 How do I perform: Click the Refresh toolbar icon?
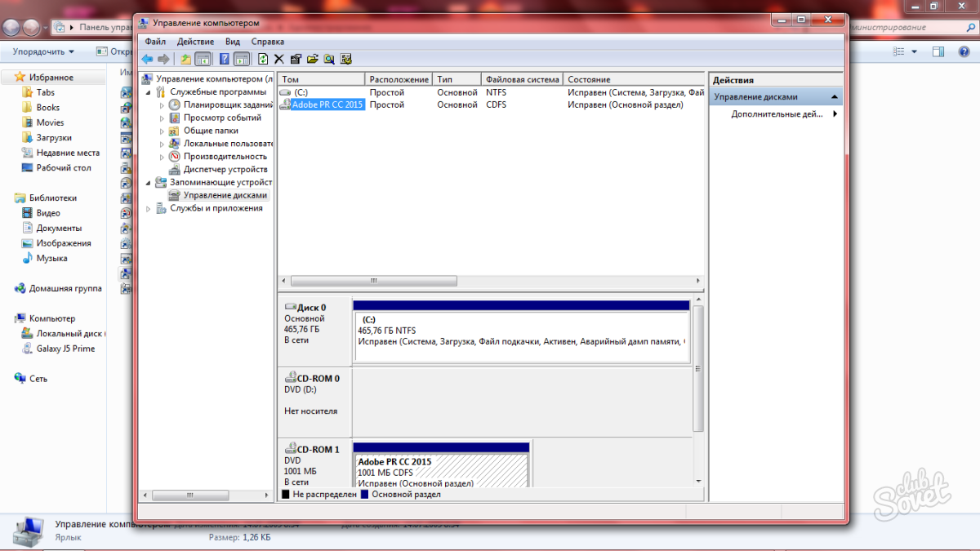click(x=263, y=59)
